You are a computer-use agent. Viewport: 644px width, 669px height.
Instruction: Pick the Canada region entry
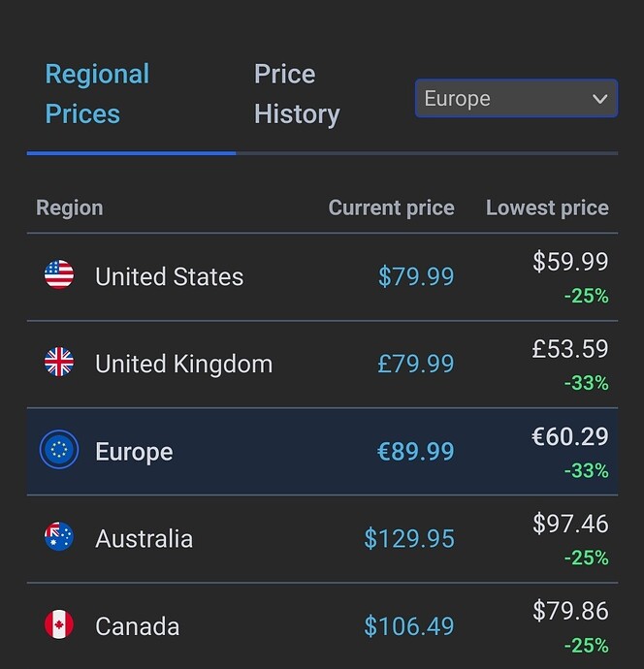pos(322,626)
